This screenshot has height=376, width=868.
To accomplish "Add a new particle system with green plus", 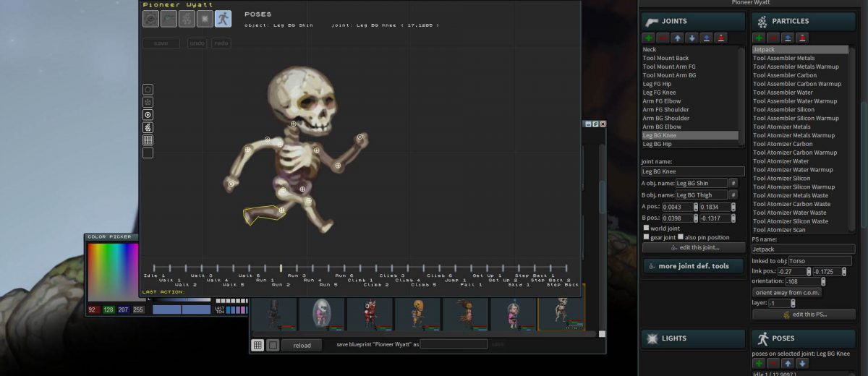I will click(759, 38).
